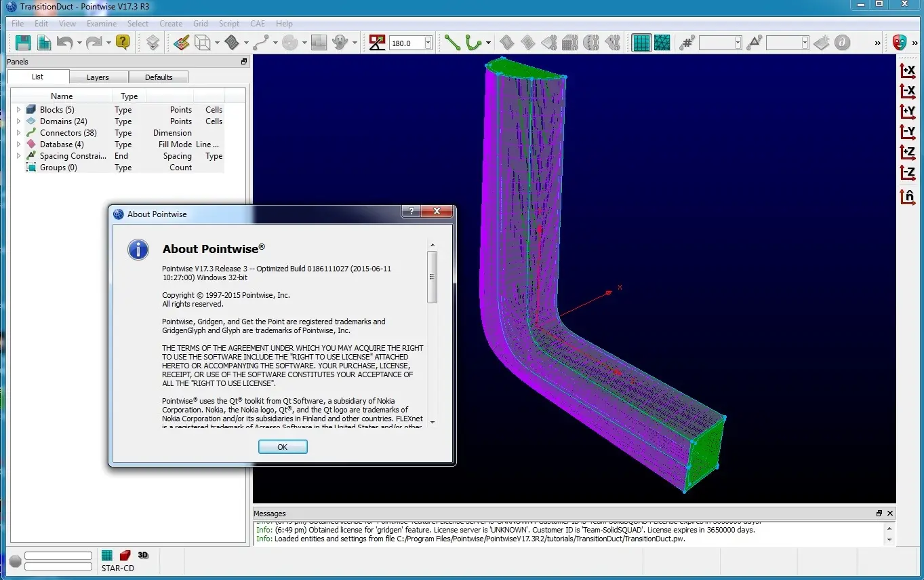Set view to -Z axis
Image resolution: width=924 pixels, height=580 pixels.
click(908, 172)
